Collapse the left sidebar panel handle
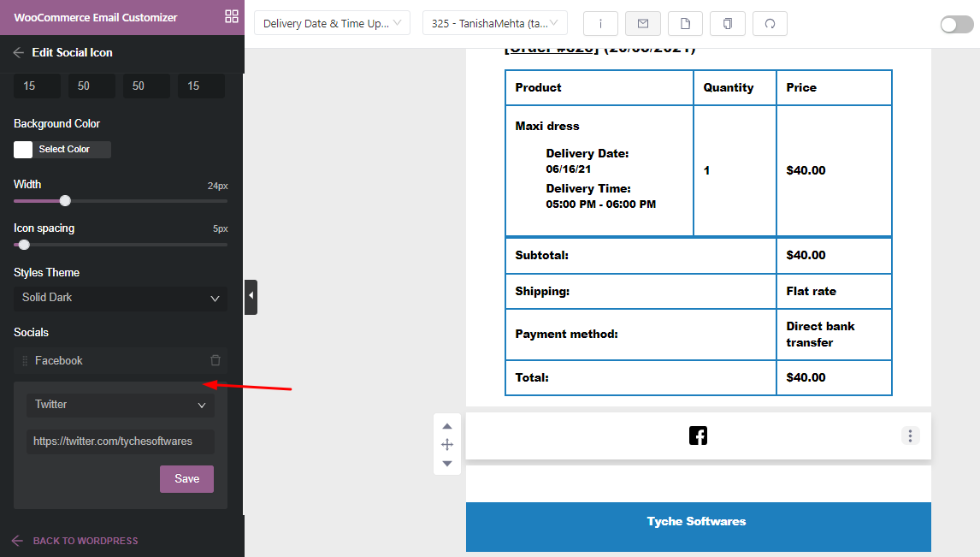The image size is (980, 557). pos(251,296)
